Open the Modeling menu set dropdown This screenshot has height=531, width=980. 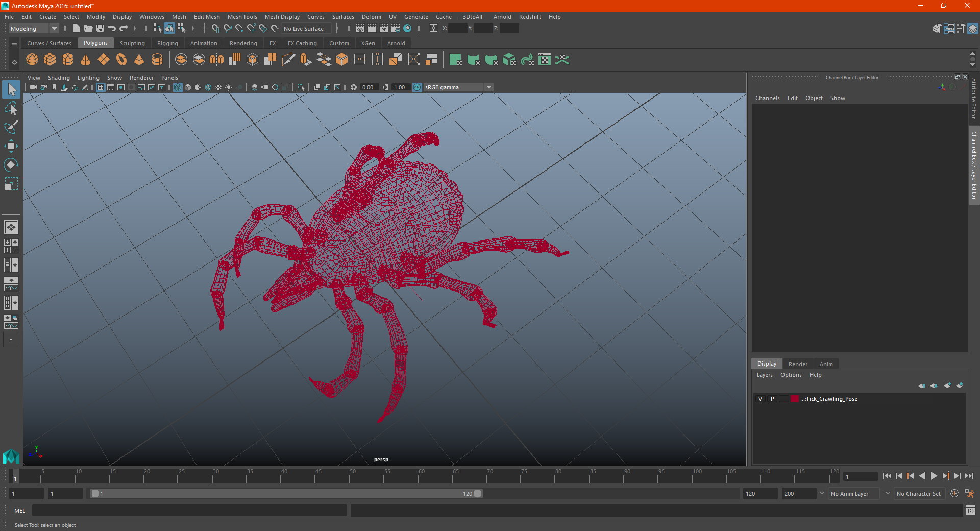coord(34,29)
